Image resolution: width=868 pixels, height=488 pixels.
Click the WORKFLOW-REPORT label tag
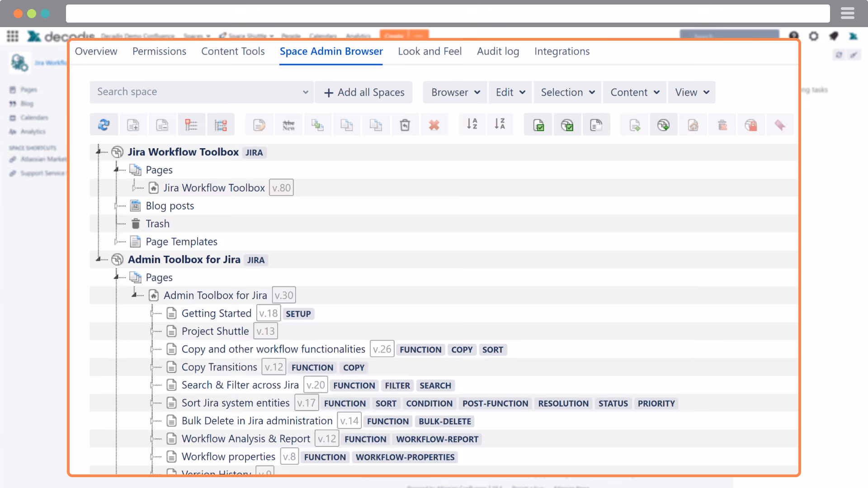[437, 439]
